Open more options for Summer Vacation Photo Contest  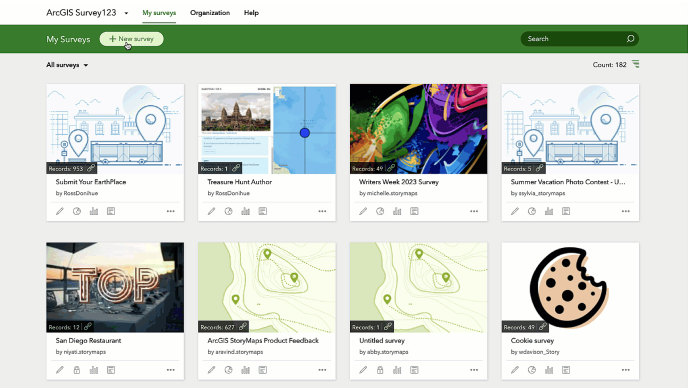[x=626, y=211]
